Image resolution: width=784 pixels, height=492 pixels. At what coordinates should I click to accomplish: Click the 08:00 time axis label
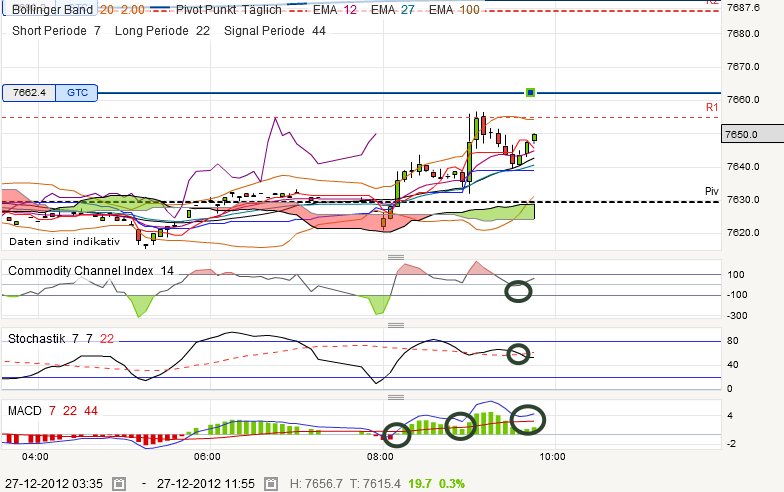pyautogui.click(x=380, y=456)
